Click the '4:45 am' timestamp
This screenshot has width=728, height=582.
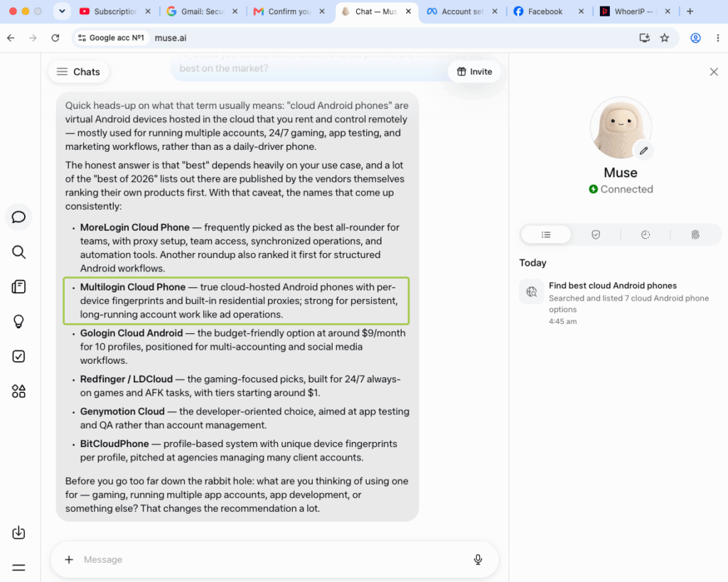[563, 321]
